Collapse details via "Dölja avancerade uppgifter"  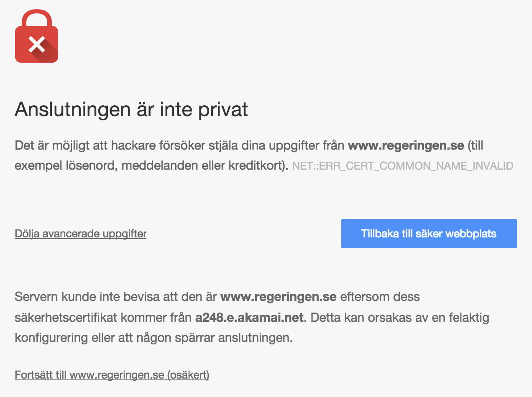[80, 233]
